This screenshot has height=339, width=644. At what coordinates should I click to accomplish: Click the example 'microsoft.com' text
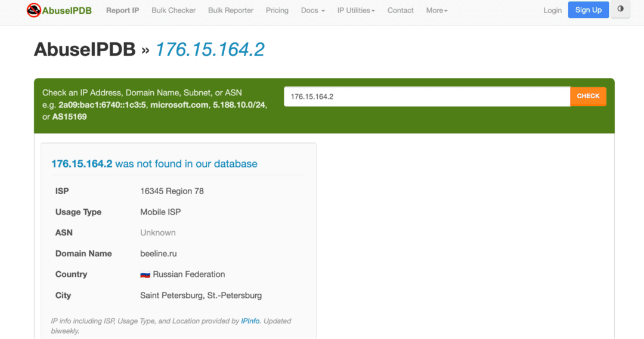pyautogui.click(x=179, y=105)
